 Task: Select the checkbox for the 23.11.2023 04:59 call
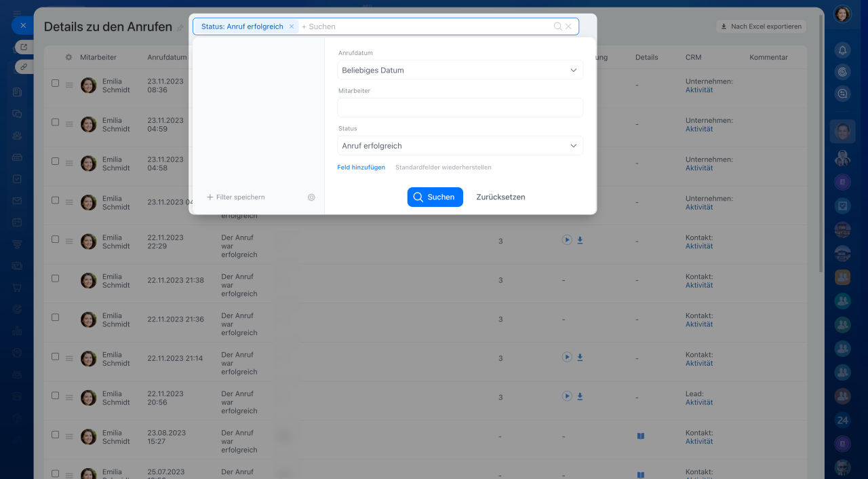click(56, 122)
